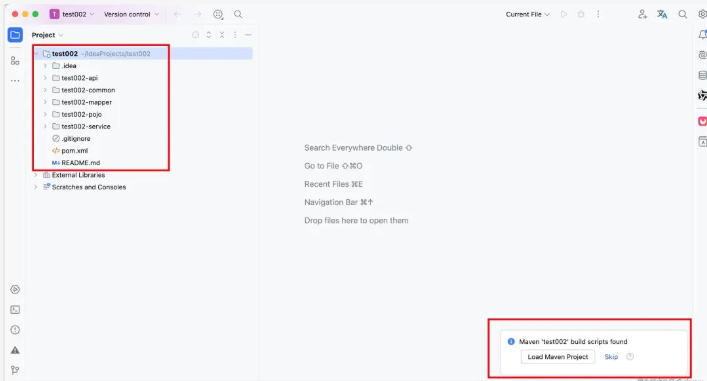707x381 pixels.
Task: Collapse all nodes in Project panel
Action: [222, 35]
